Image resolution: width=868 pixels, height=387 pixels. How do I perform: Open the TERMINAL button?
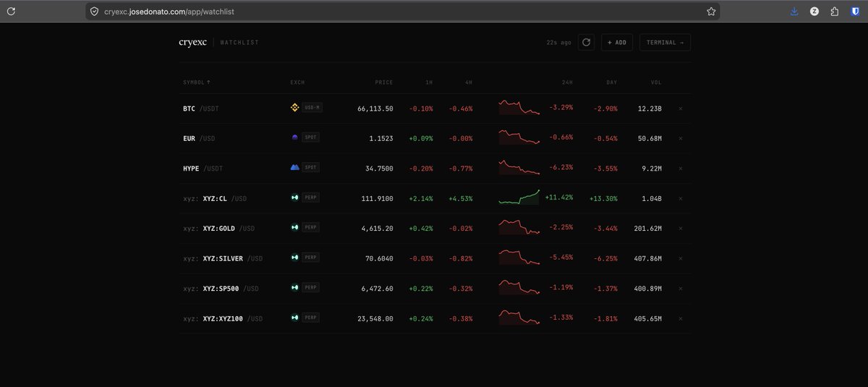pos(665,43)
